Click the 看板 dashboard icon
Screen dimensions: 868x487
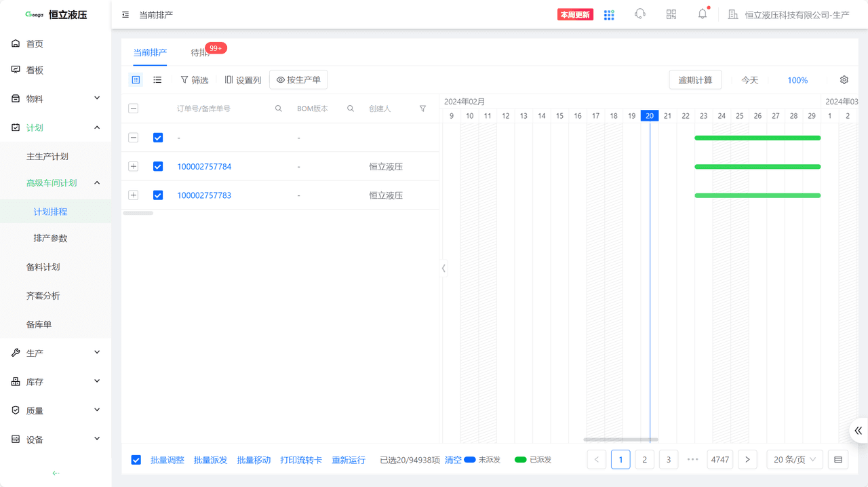coord(16,70)
